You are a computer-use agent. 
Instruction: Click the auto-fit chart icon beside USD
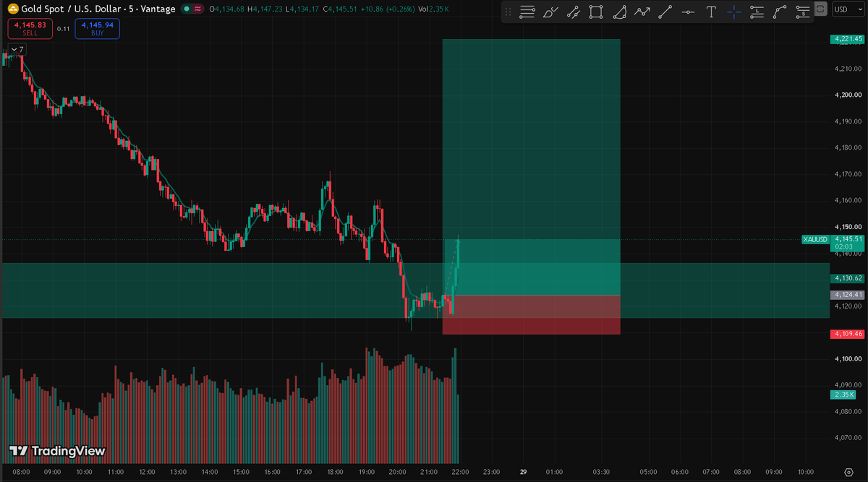pos(820,9)
